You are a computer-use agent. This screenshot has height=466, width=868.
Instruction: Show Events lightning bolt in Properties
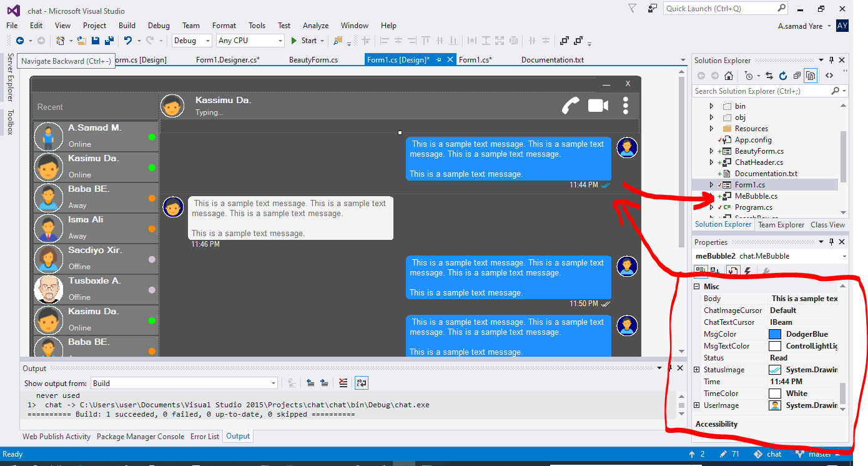click(x=747, y=271)
